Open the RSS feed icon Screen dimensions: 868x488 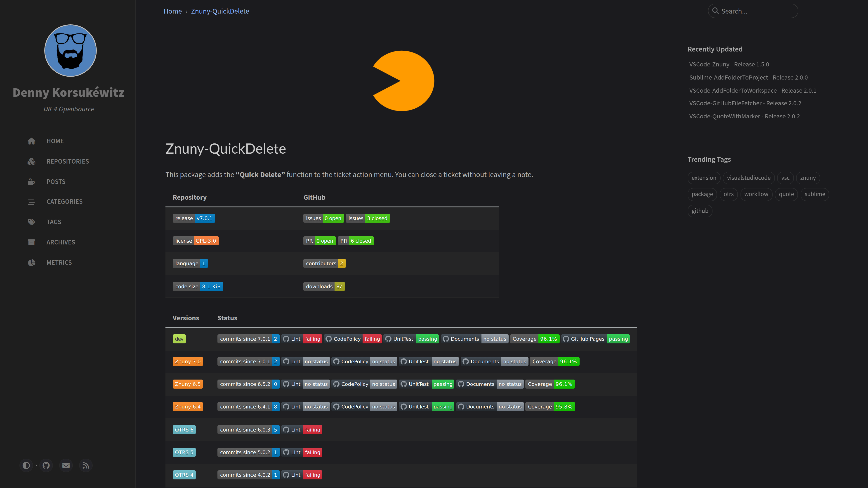[x=86, y=465]
